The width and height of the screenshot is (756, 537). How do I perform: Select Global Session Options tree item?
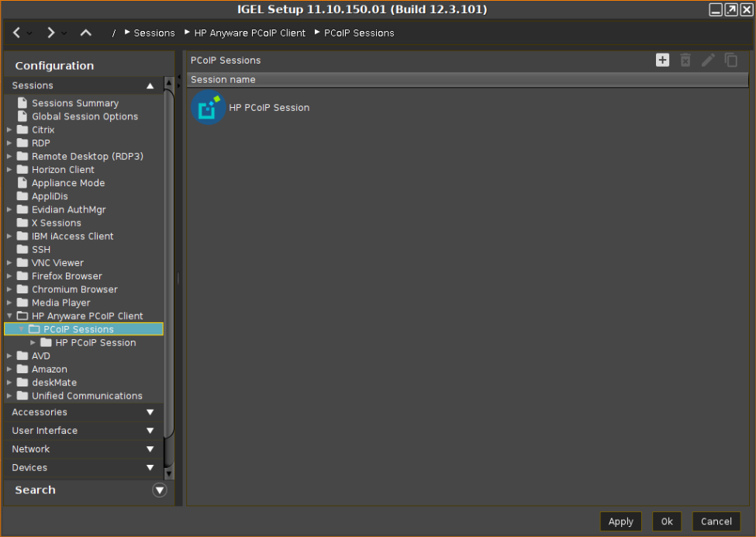click(85, 116)
